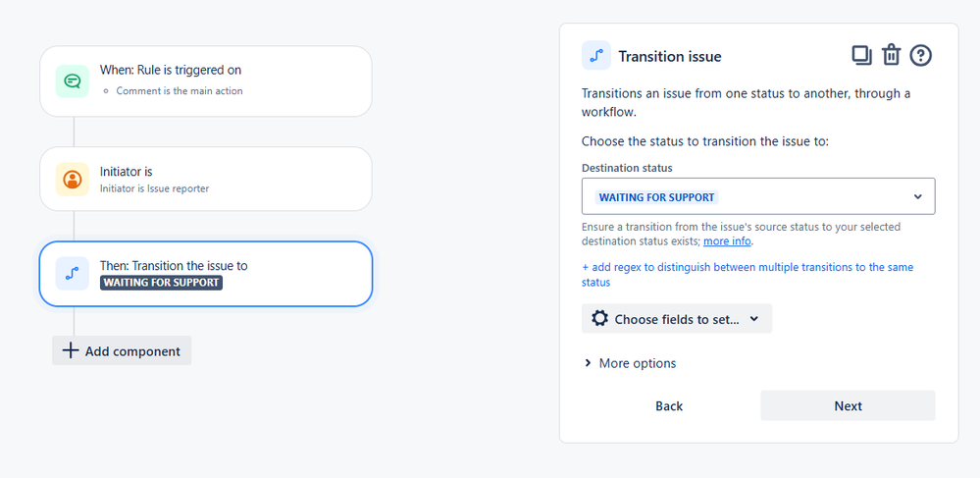Select the Initiator is condition step
The image size is (980, 478).
tap(206, 179)
